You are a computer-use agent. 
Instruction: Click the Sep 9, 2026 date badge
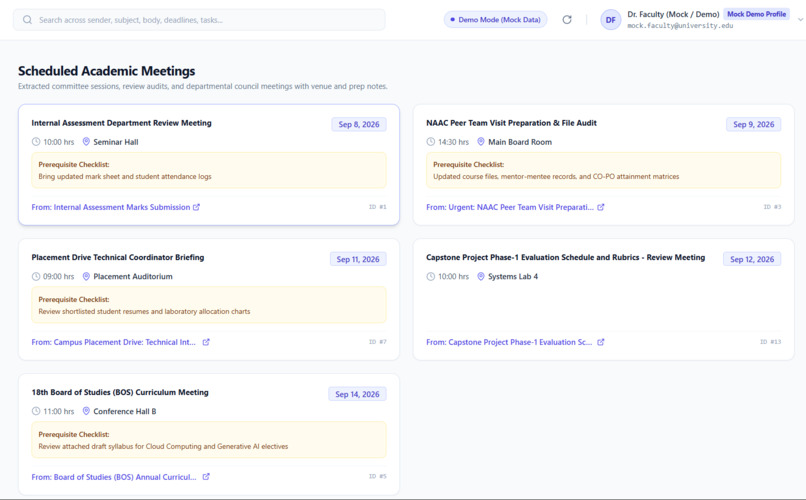[x=754, y=124]
